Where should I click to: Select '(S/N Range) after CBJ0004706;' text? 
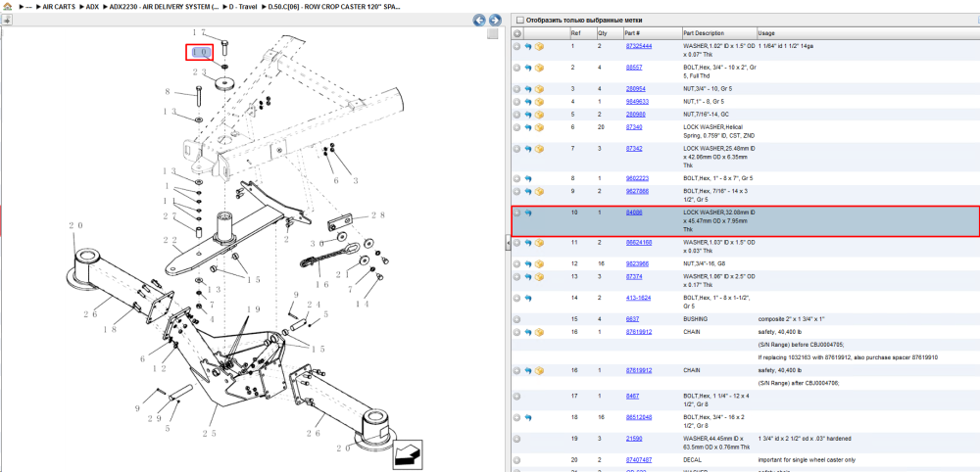[x=798, y=383]
